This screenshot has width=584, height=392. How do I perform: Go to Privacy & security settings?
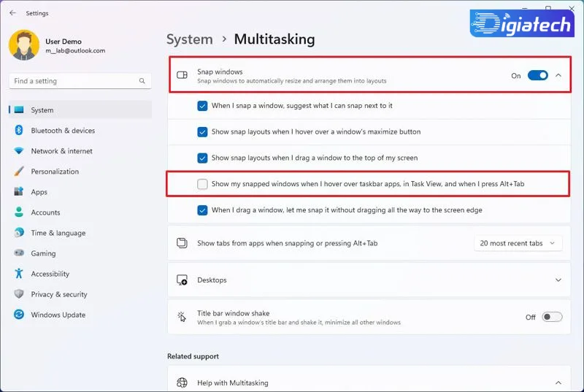click(80, 294)
